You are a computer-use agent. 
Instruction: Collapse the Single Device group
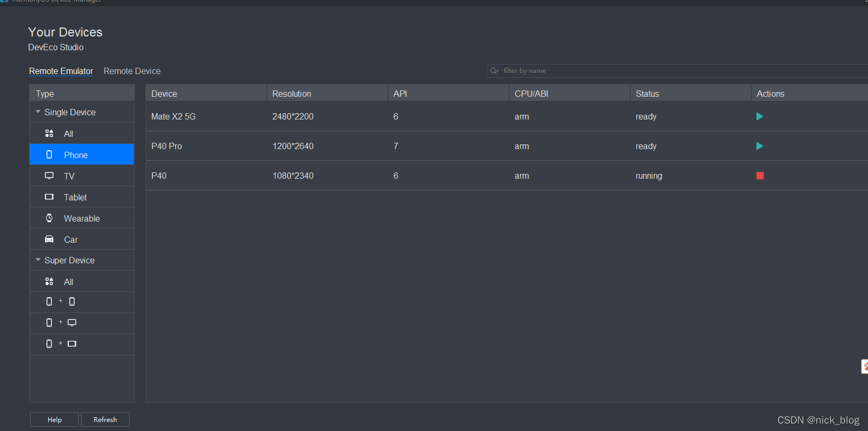coord(38,112)
